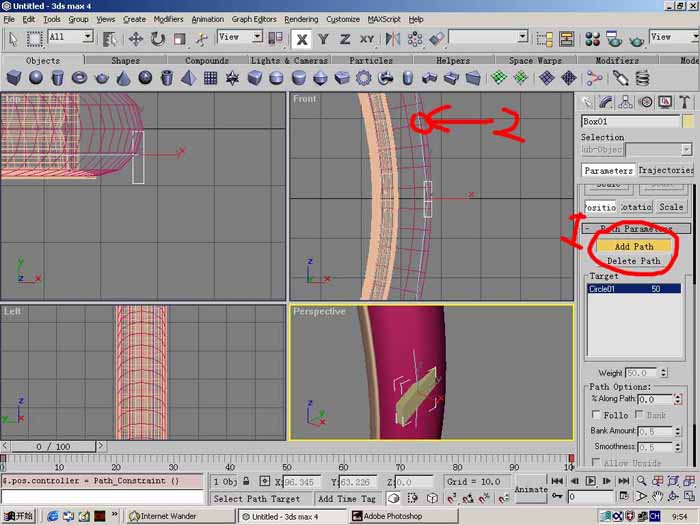Image resolution: width=700 pixels, height=525 pixels.
Task: Open Internet Wander from the taskbar
Action: tap(180, 516)
